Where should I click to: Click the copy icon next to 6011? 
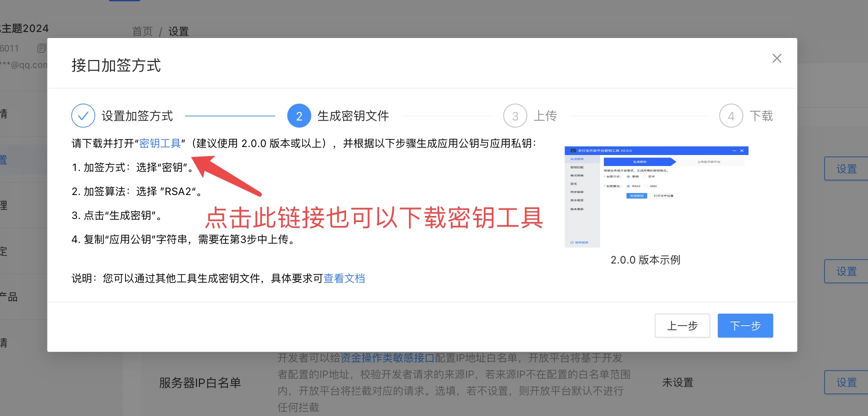(x=41, y=48)
